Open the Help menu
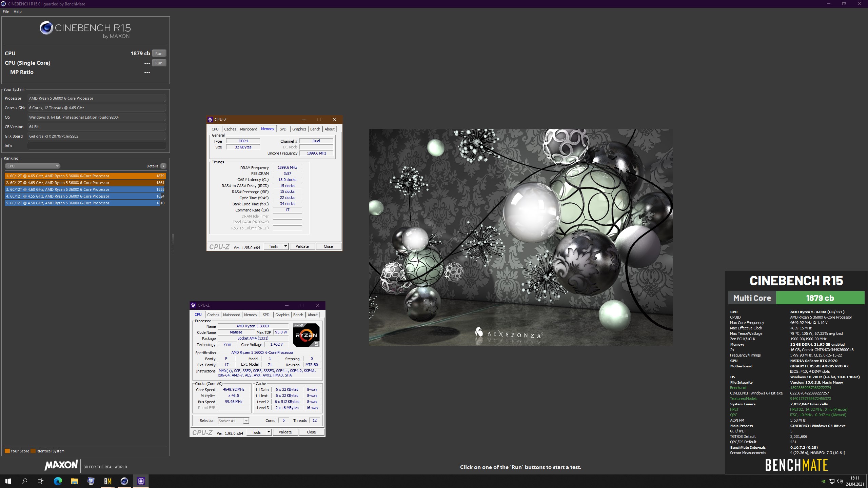This screenshot has height=488, width=868. (18, 12)
